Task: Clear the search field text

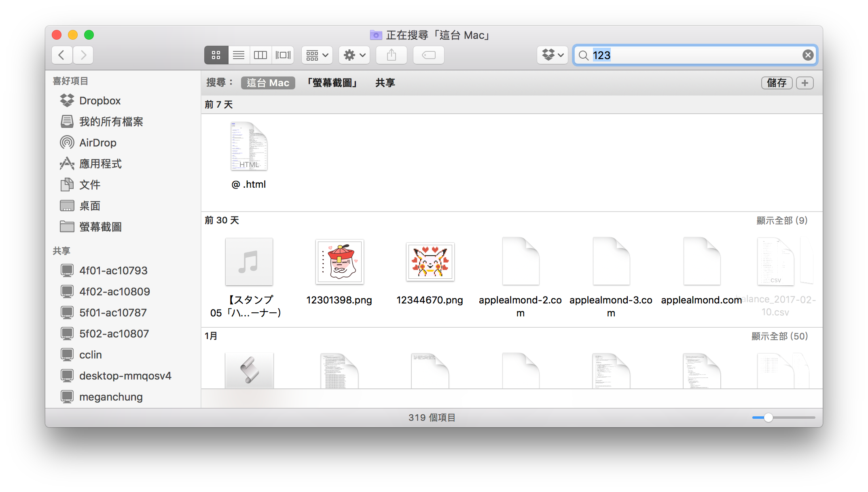Action: [x=808, y=55]
